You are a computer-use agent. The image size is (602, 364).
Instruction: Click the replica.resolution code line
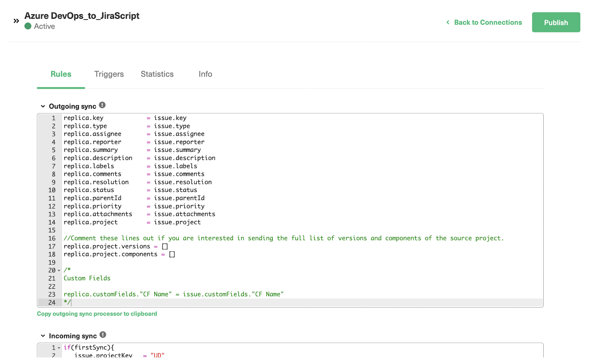click(x=138, y=182)
